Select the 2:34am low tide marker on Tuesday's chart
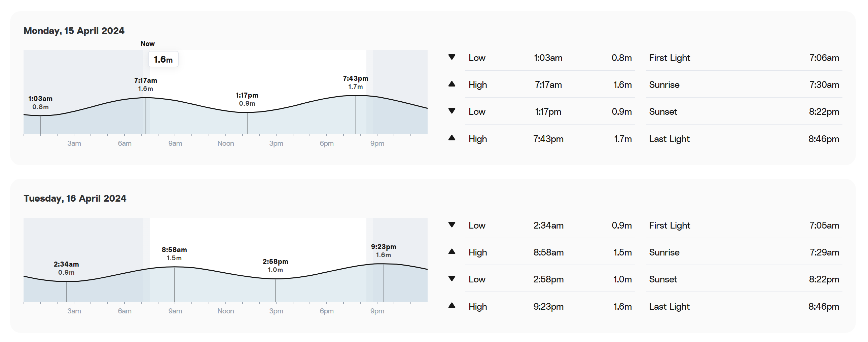Image resolution: width=868 pixels, height=342 pixels. click(66, 268)
